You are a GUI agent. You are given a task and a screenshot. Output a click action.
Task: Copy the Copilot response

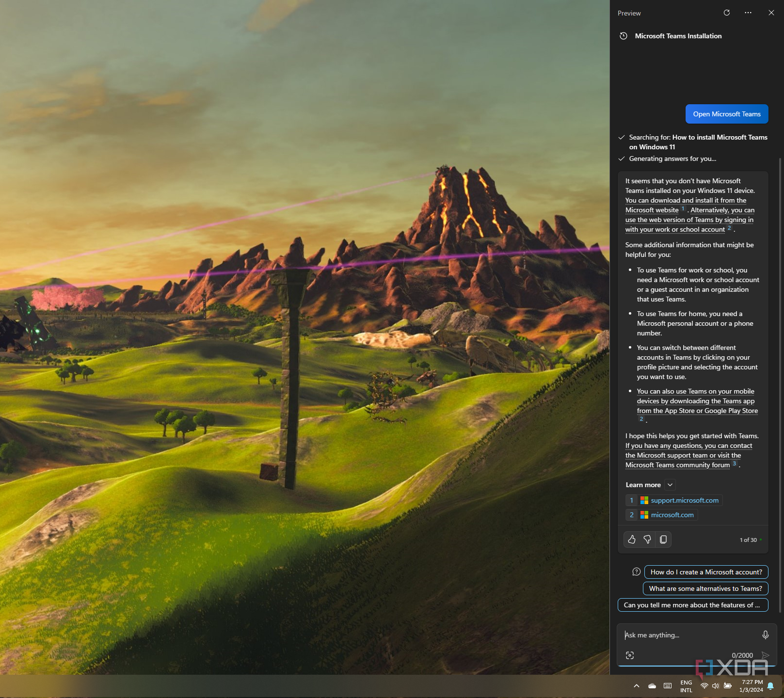coord(663,539)
